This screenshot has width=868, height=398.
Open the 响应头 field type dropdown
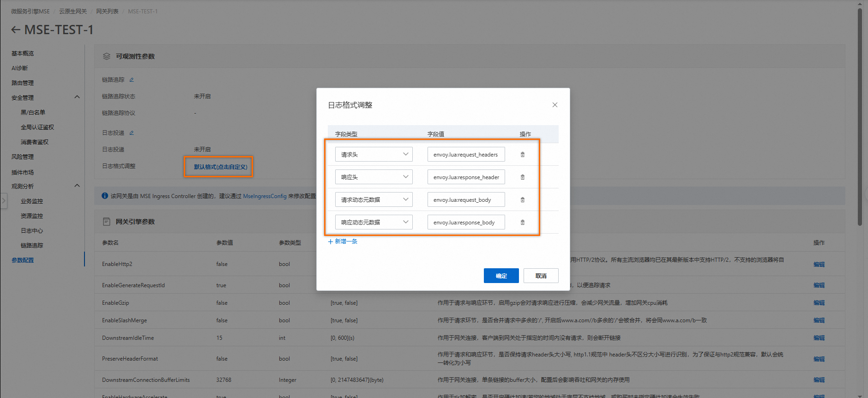click(x=374, y=177)
